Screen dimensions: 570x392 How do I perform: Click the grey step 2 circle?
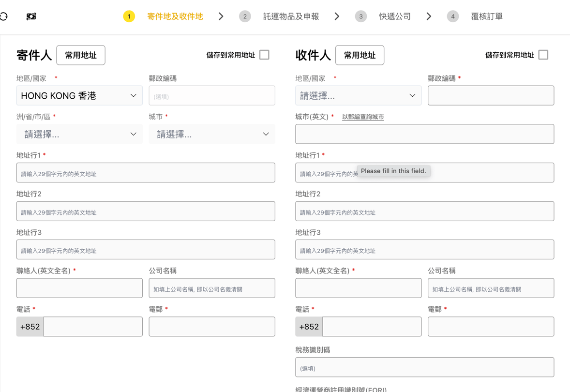pyautogui.click(x=245, y=16)
